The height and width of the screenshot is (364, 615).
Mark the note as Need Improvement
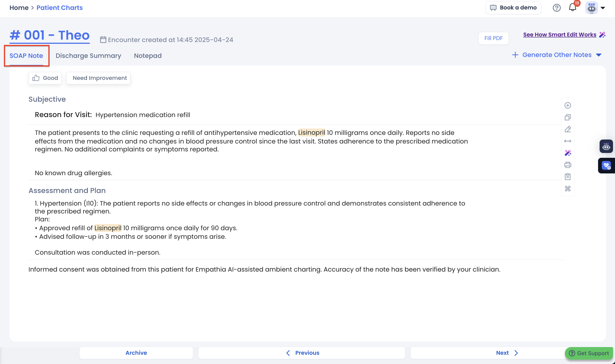point(98,78)
